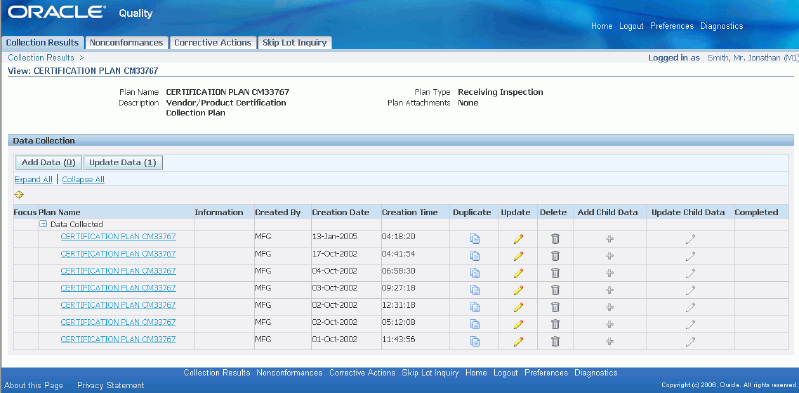Viewport: 799px width, 393px height.
Task: Click the footer Skip Lot Inquiry link
Action: pyautogui.click(x=430, y=373)
